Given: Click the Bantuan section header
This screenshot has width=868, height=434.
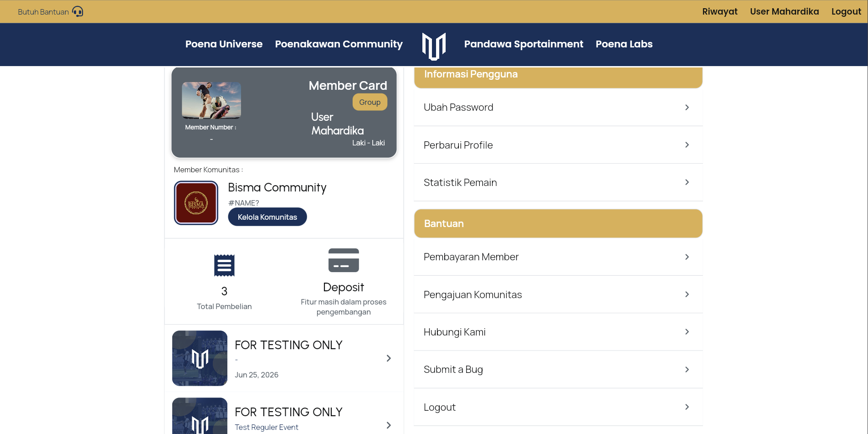Looking at the screenshot, I should [x=558, y=223].
